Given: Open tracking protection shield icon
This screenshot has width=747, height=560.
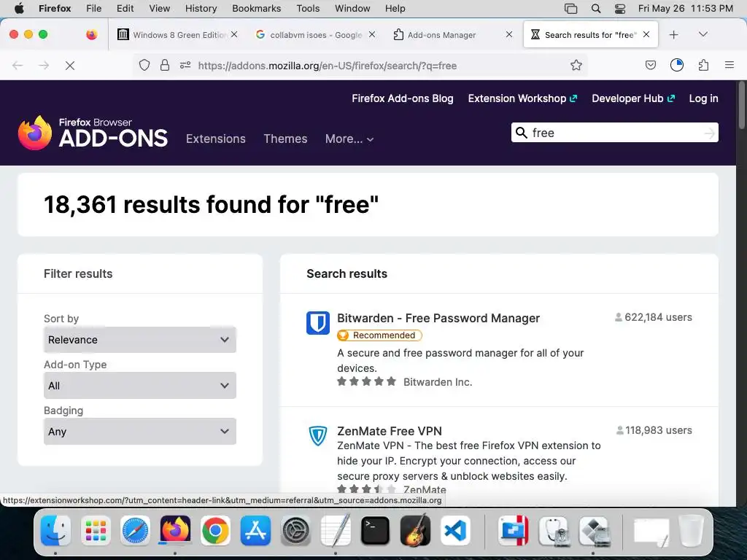Looking at the screenshot, I should [x=144, y=65].
